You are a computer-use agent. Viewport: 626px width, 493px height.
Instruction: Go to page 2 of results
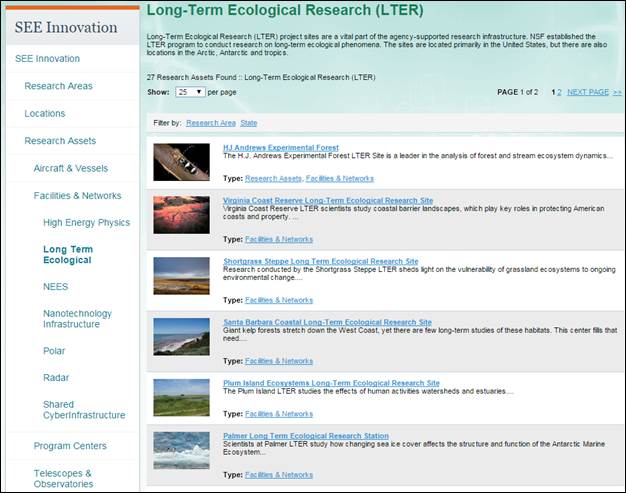(559, 92)
